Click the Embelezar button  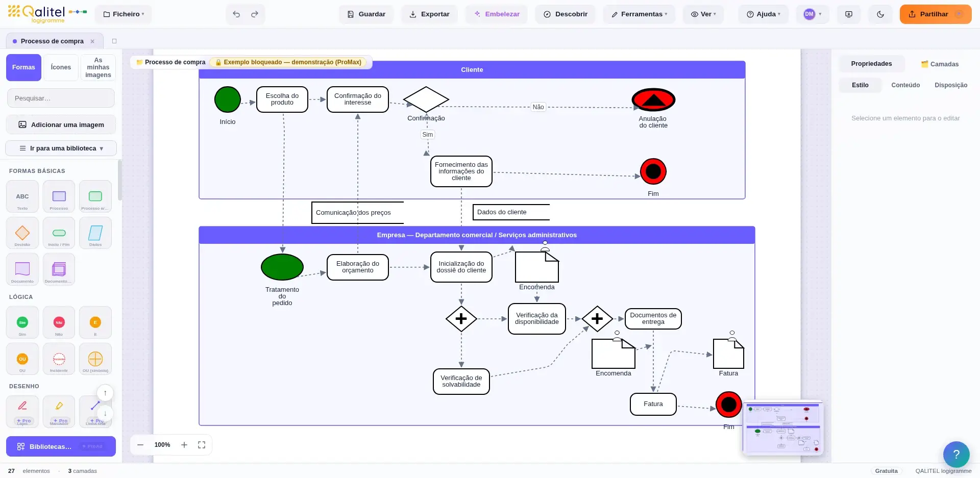(x=497, y=14)
